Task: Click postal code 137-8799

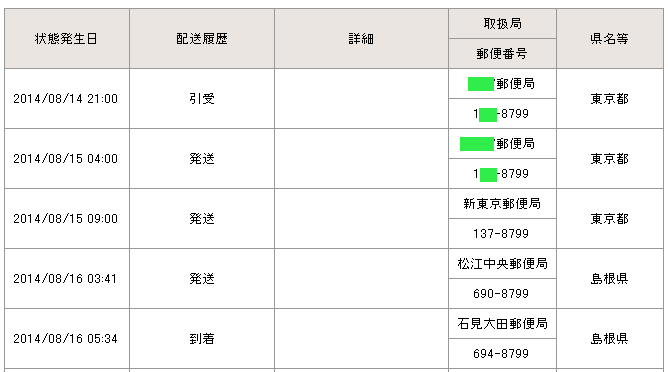Action: click(x=501, y=234)
